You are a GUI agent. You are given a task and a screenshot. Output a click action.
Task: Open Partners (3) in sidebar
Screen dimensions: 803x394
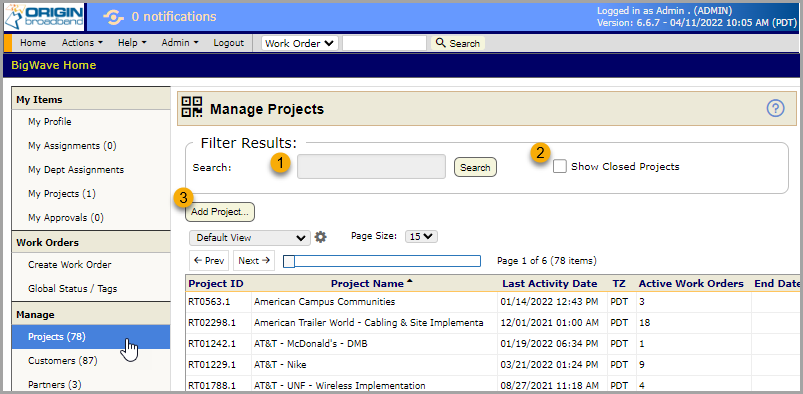click(54, 384)
